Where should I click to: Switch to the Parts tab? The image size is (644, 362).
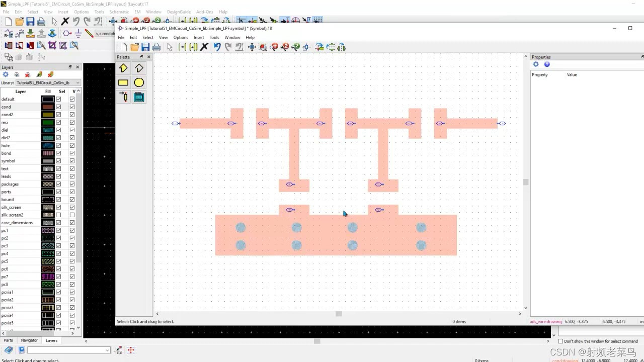8,340
